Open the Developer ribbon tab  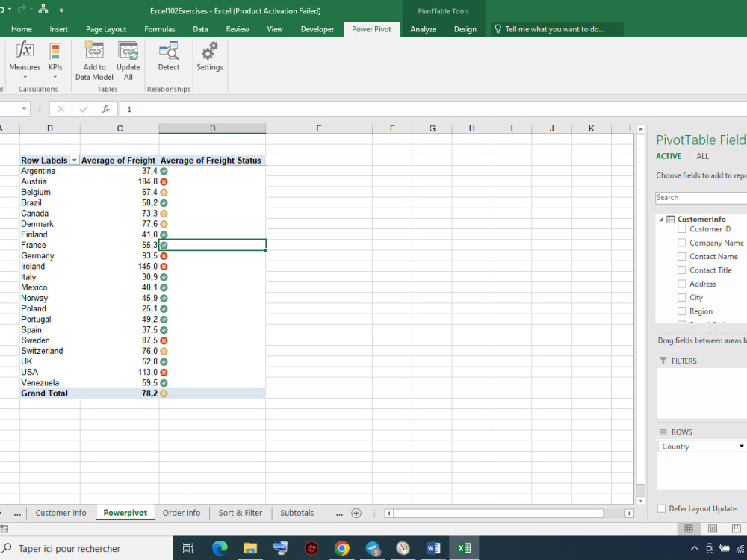[x=317, y=29]
